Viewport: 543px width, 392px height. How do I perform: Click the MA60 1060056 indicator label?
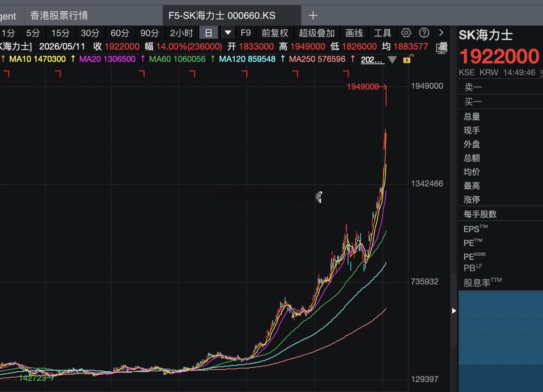[177, 59]
